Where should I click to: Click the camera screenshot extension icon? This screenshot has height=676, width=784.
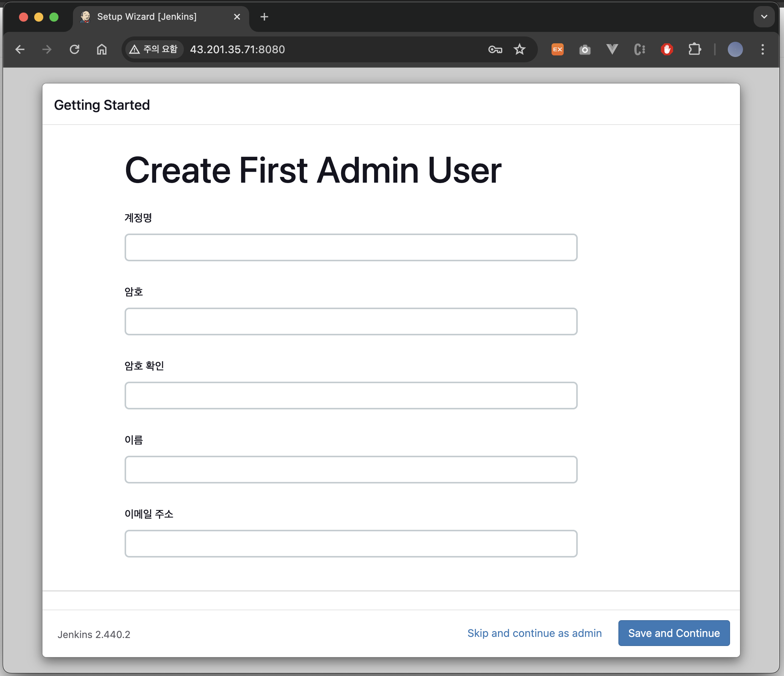585,50
